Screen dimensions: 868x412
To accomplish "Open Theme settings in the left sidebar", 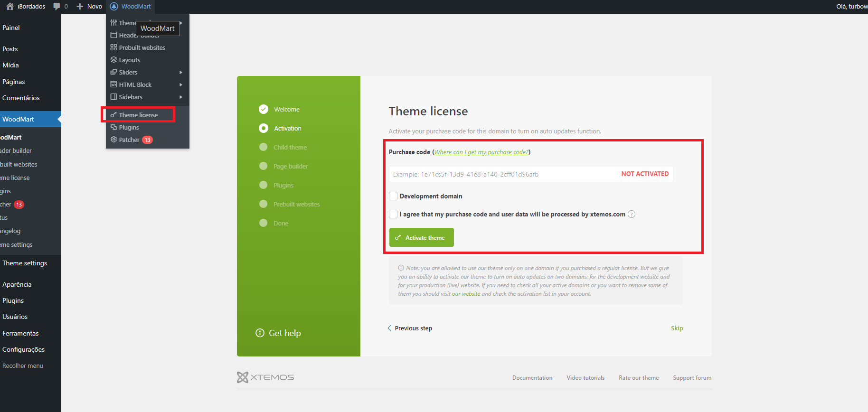I will coord(25,263).
